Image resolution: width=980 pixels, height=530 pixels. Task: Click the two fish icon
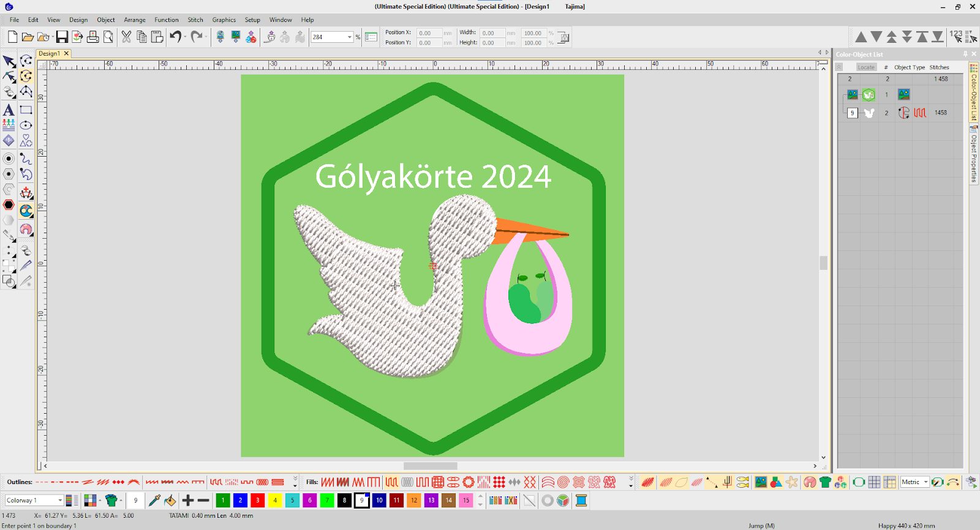[x=743, y=482]
